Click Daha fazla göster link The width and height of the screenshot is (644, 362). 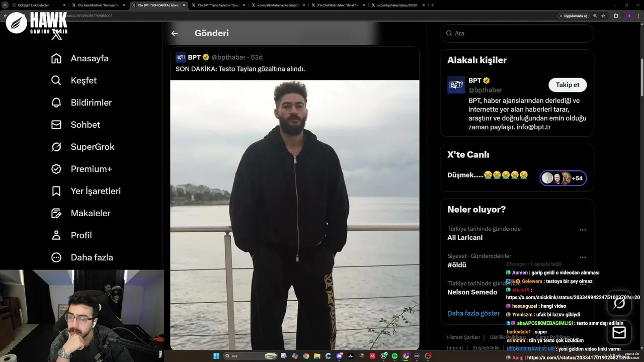(473, 313)
